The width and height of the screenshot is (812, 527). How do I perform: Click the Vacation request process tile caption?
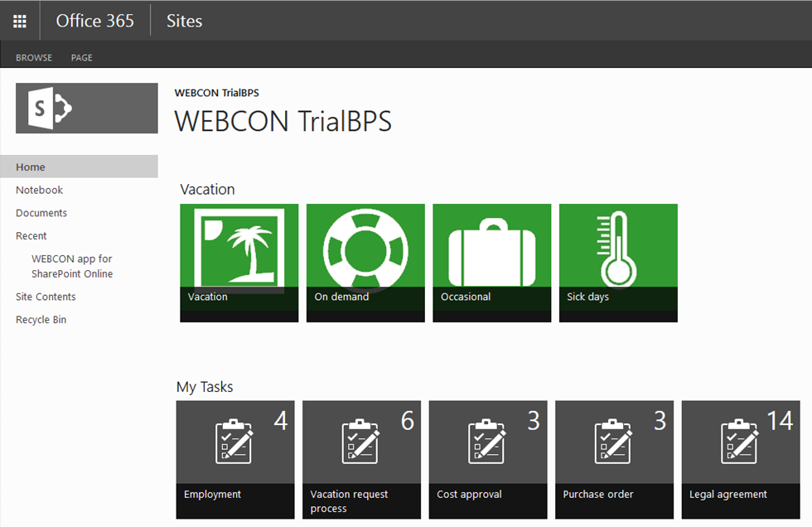[x=349, y=501]
